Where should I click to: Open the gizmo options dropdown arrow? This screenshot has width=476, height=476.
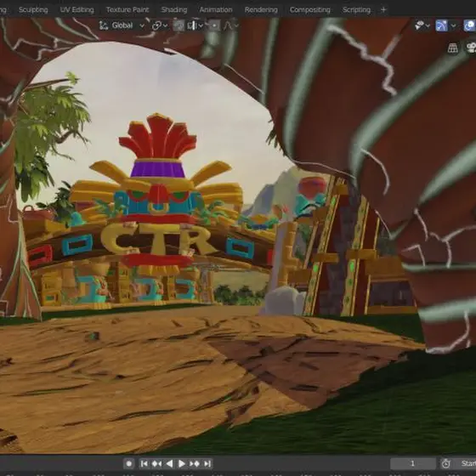click(x=453, y=25)
